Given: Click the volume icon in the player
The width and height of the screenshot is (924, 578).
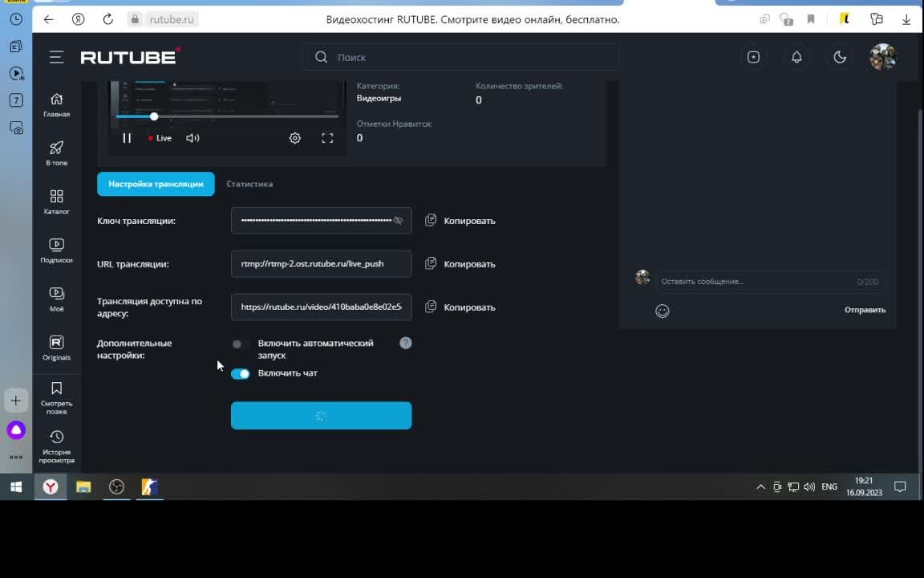Looking at the screenshot, I should point(192,138).
